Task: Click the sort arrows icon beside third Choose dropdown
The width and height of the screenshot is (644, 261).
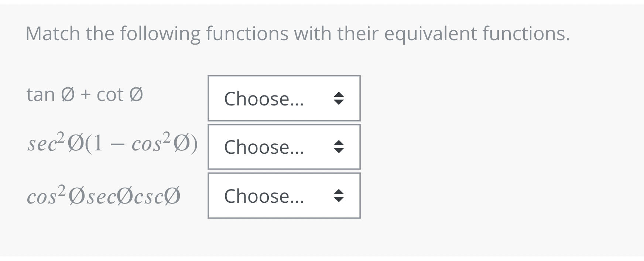Action: coord(338,196)
